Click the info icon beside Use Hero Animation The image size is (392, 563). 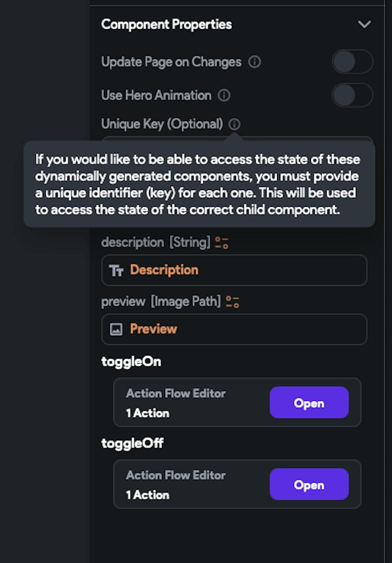pyautogui.click(x=224, y=95)
